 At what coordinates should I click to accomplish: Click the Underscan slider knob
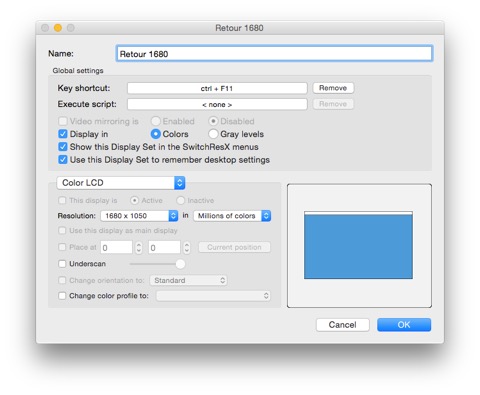[x=180, y=264]
